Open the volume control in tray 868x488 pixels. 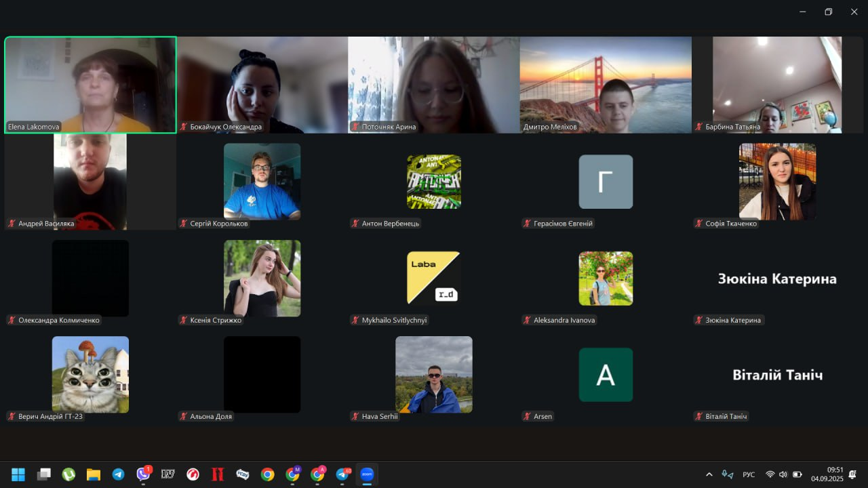coord(783,474)
